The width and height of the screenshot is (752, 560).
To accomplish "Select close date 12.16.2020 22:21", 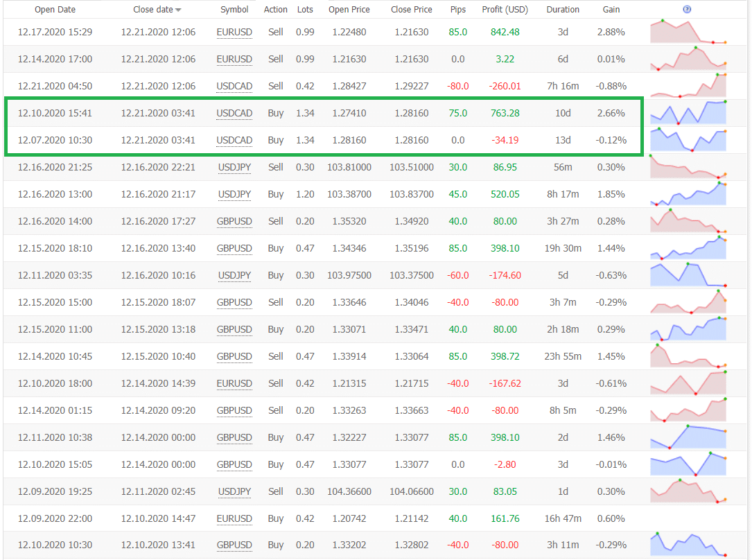I will [158, 167].
